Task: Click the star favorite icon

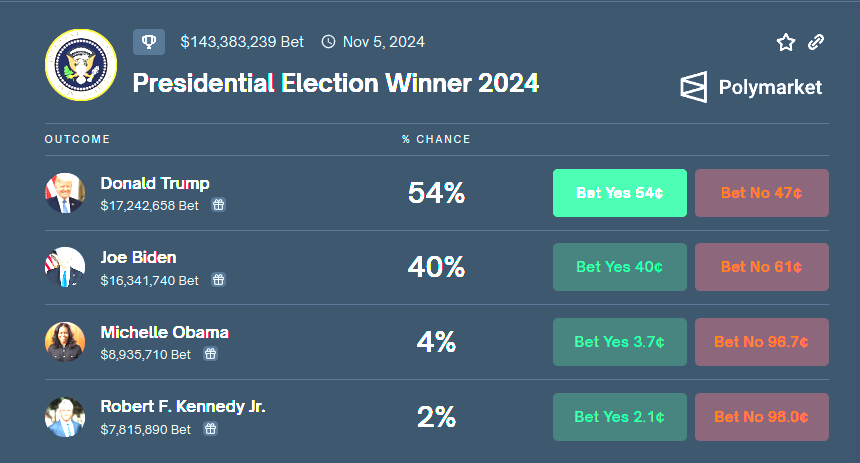Action: coord(786,42)
